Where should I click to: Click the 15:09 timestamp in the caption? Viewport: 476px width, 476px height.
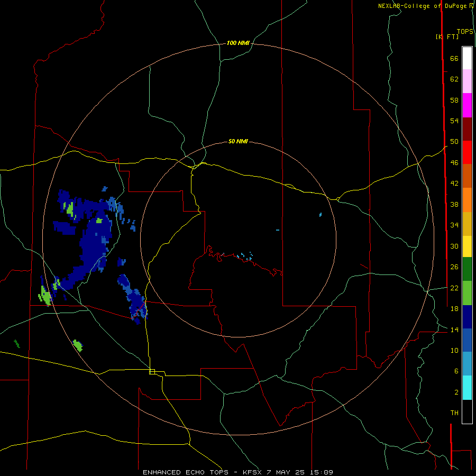tap(322, 472)
